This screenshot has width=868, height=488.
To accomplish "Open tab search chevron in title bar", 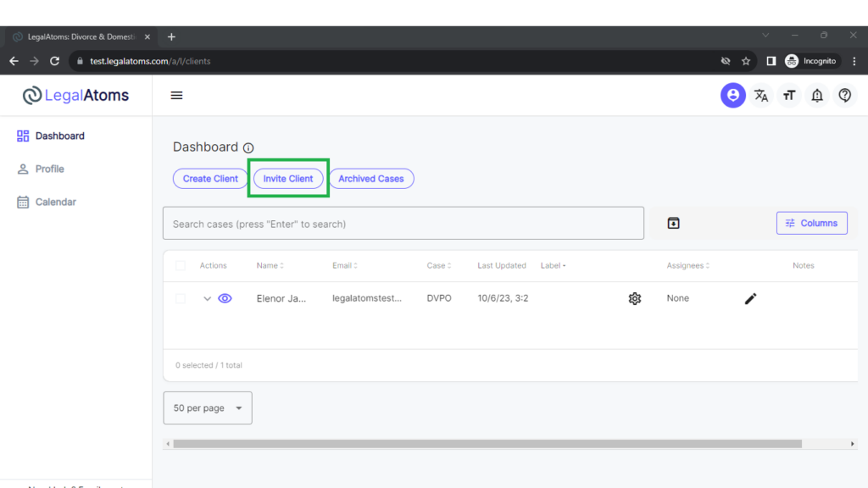I will coord(765,36).
